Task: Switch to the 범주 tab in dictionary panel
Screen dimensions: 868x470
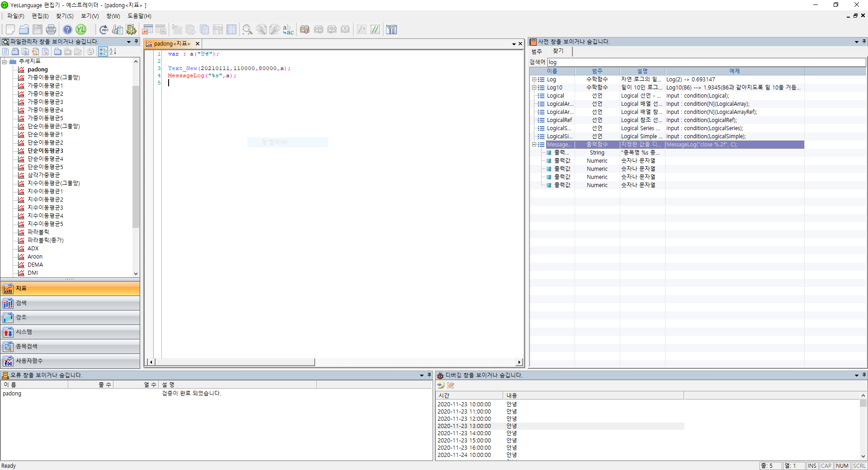Action: pos(537,52)
